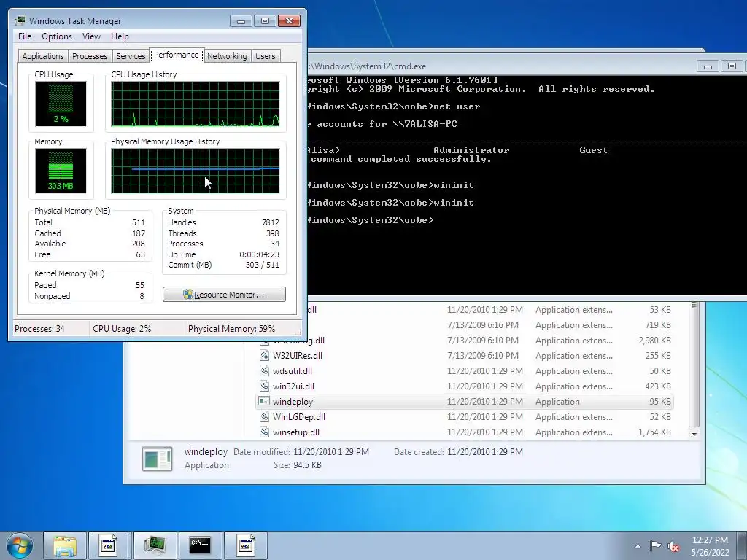Click the cmd.exe window title bar
Image resolution: width=747 pixels, height=560 pixels.
500,66
